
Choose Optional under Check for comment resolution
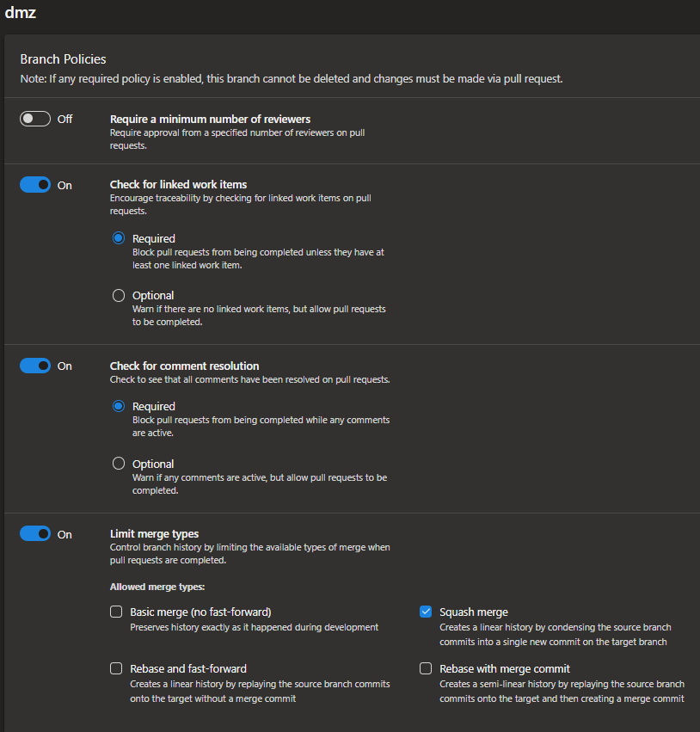point(118,463)
